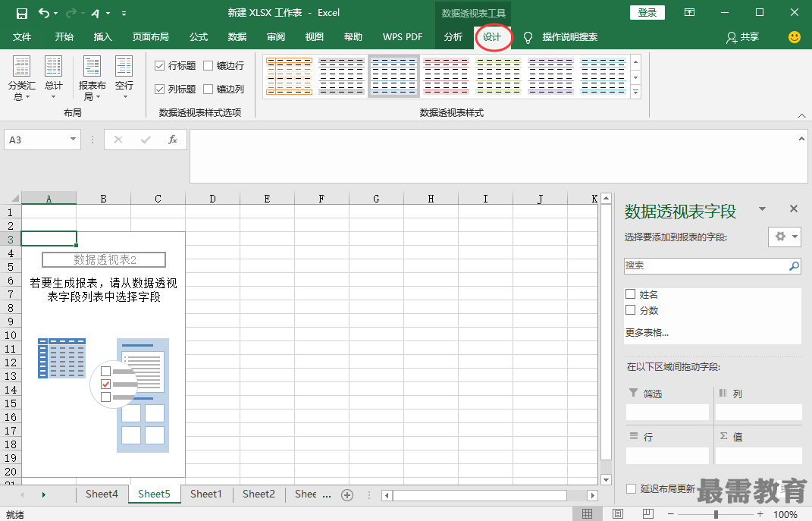This screenshot has height=521, width=812.
Task: Switch to the Sheet4 tab
Action: (102, 494)
